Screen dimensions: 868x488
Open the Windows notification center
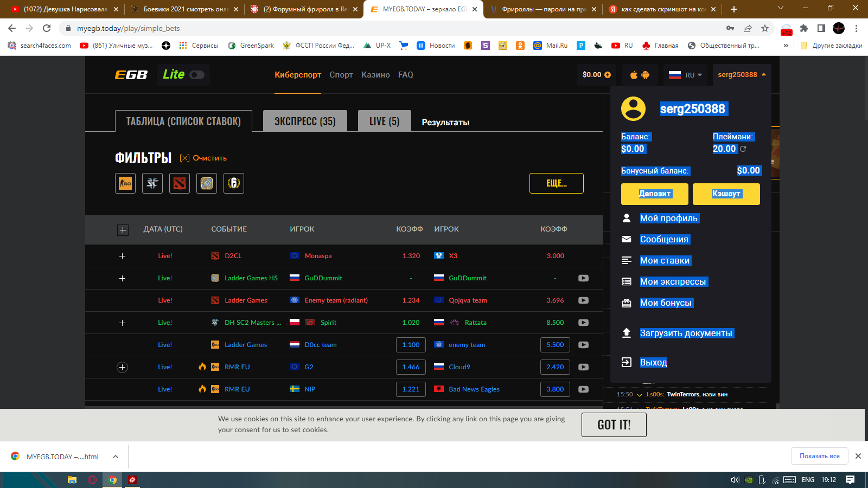pyautogui.click(x=850, y=480)
